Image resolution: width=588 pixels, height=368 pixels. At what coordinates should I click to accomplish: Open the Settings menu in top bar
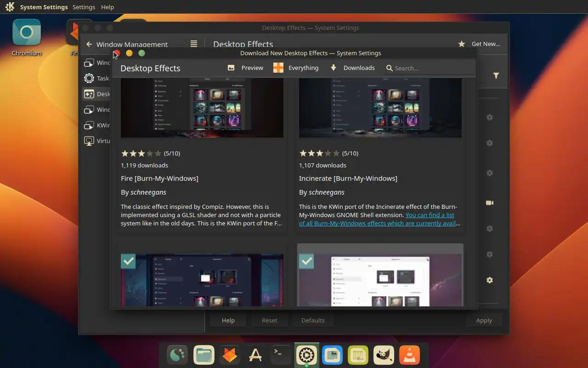(x=84, y=7)
